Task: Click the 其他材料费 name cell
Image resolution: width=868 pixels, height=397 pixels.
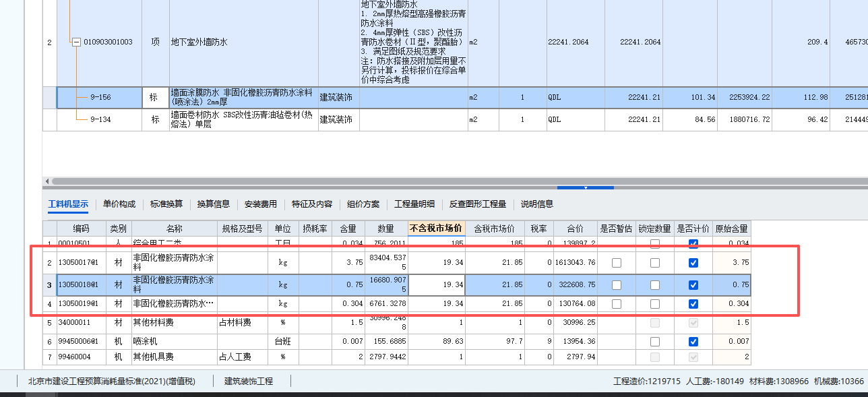Action: click(175, 323)
